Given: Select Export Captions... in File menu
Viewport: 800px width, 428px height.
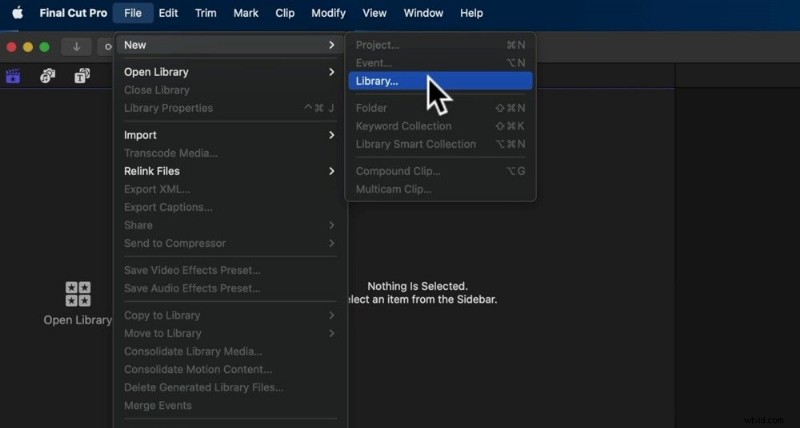Looking at the screenshot, I should point(230,207).
